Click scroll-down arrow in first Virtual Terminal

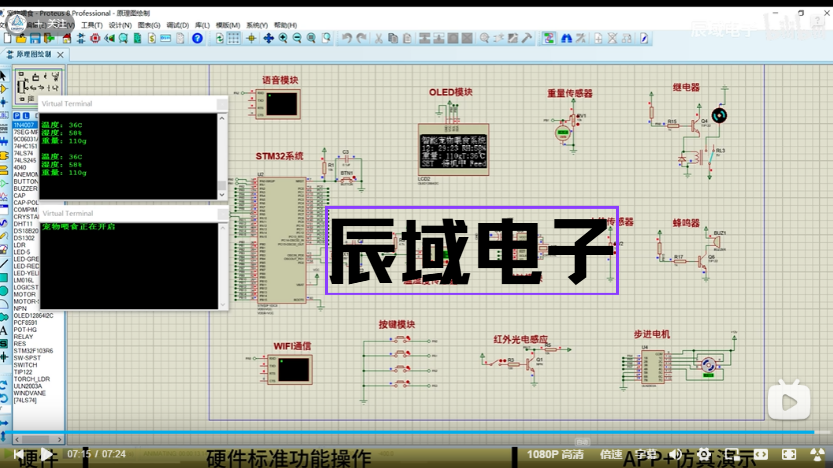pyautogui.click(x=222, y=195)
